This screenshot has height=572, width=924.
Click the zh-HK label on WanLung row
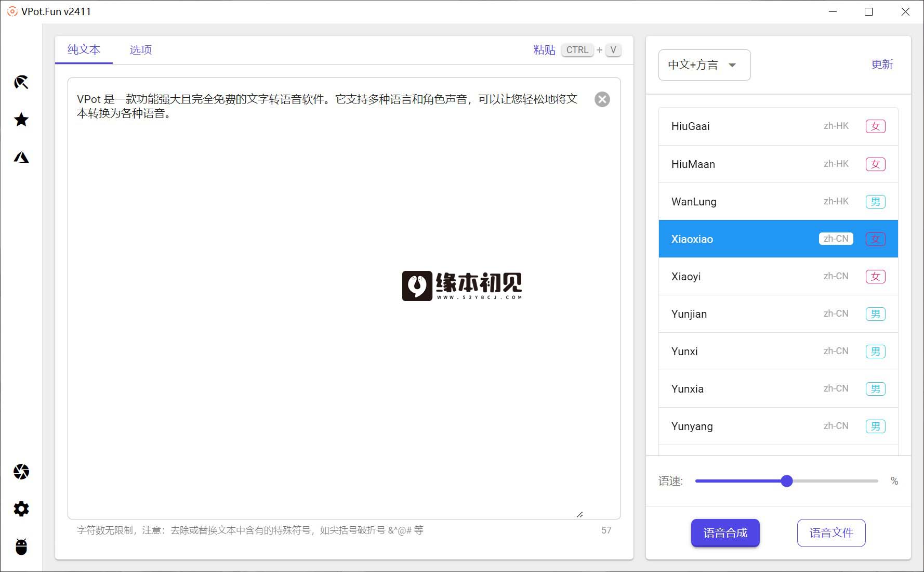pyautogui.click(x=836, y=201)
